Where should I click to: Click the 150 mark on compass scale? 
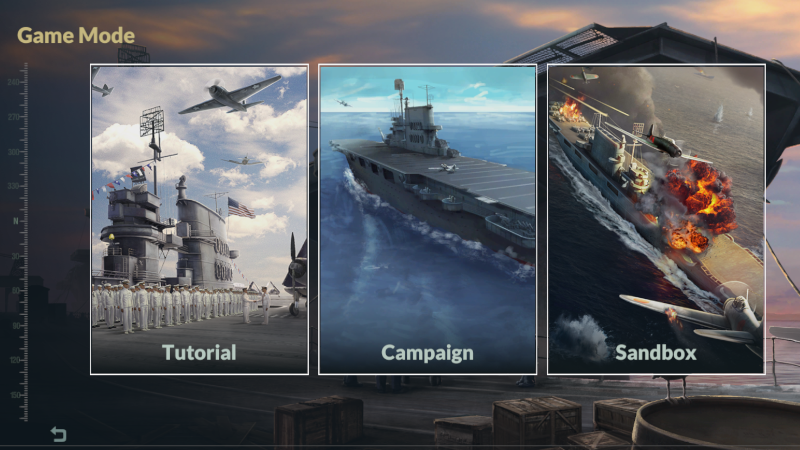pos(14,395)
